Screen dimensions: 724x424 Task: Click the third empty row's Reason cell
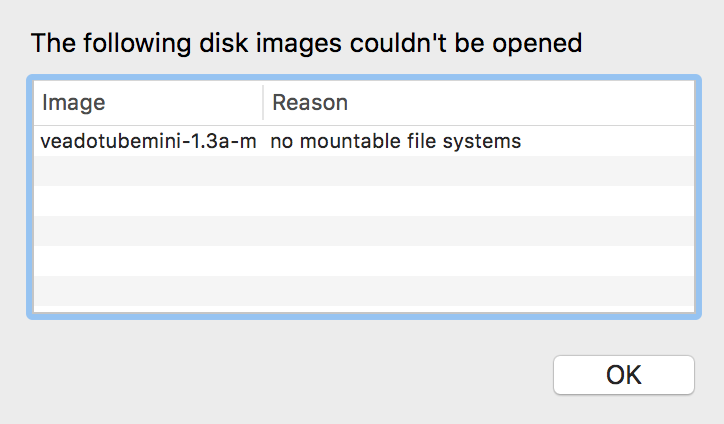tap(478, 231)
